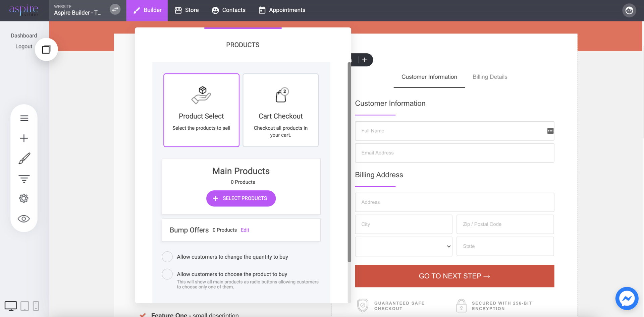Open the Messenger chat bubble
This screenshot has height=317, width=644.
pyautogui.click(x=627, y=298)
